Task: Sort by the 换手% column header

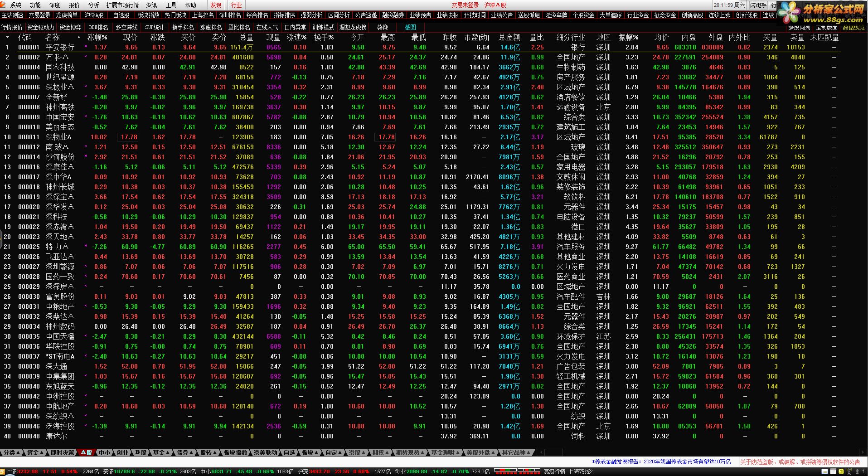Action: [x=324, y=37]
